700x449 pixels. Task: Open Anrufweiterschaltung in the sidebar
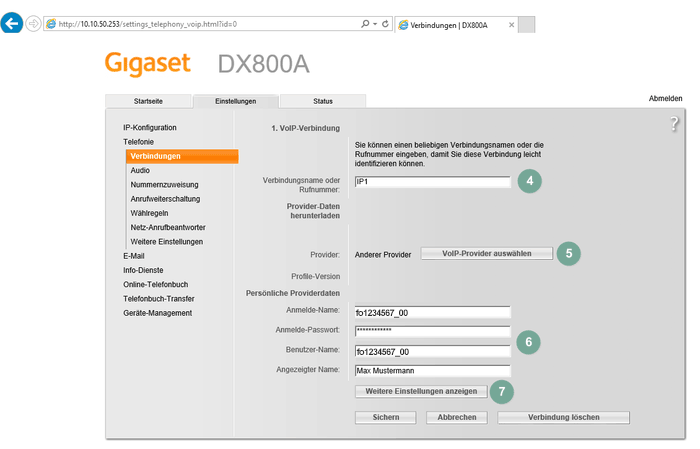[x=165, y=199]
